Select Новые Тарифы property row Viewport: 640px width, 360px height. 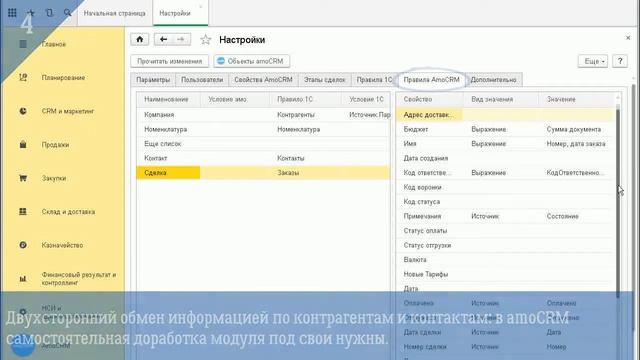click(505, 274)
